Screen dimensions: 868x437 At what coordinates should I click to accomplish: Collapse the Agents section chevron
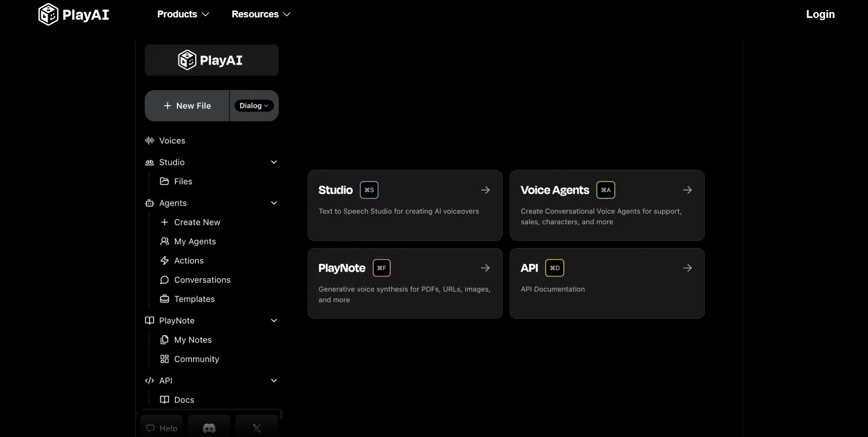[x=273, y=203]
